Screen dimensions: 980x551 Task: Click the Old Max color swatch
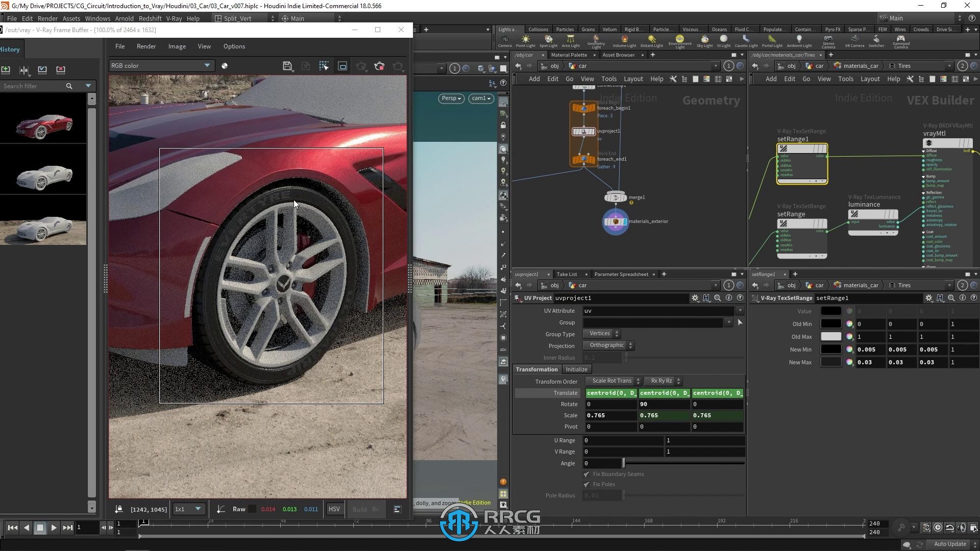(x=830, y=337)
